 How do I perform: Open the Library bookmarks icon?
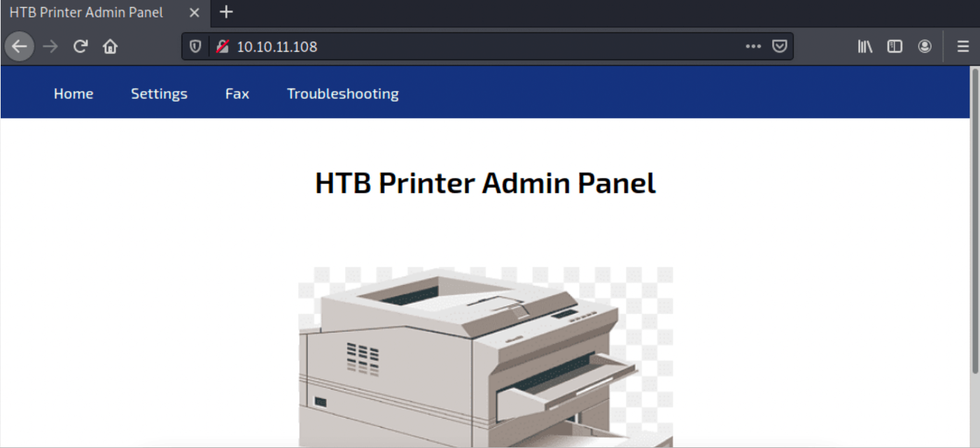865,47
